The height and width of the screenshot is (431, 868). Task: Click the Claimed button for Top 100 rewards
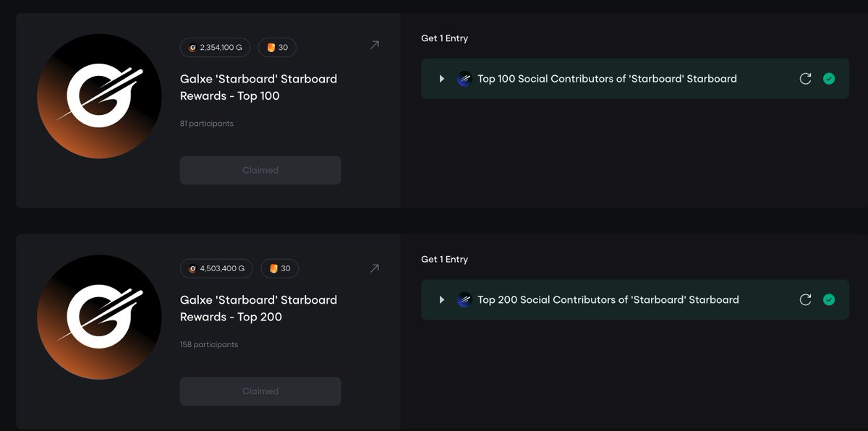click(260, 171)
